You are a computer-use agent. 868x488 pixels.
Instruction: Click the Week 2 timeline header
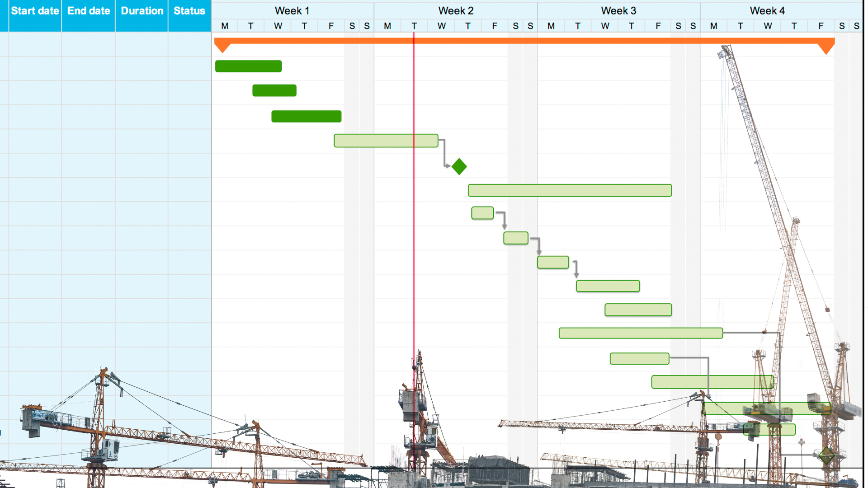(456, 11)
